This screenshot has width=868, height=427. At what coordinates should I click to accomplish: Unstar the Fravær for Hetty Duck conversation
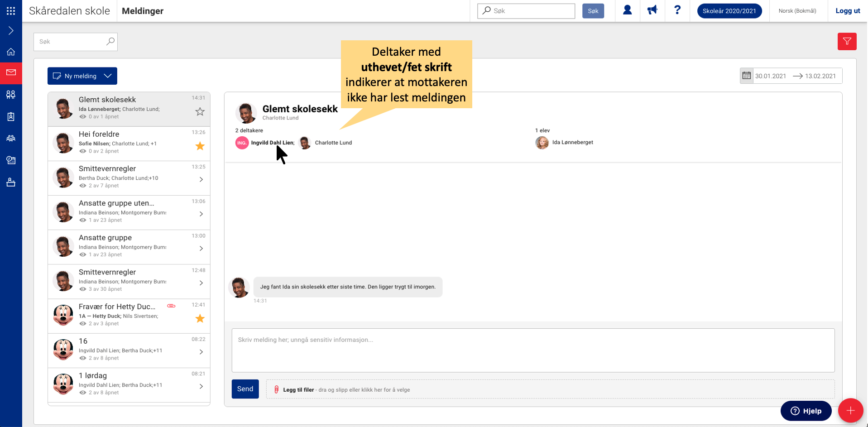(x=200, y=318)
